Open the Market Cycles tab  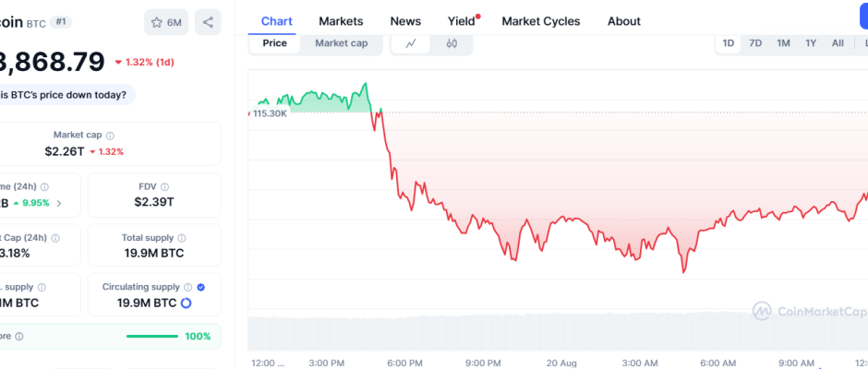click(541, 21)
